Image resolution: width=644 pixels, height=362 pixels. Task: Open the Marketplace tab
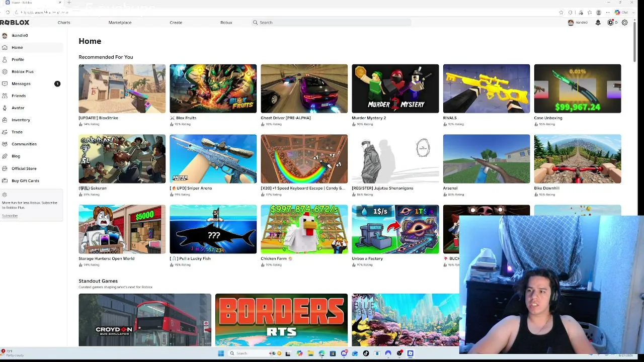(x=120, y=23)
